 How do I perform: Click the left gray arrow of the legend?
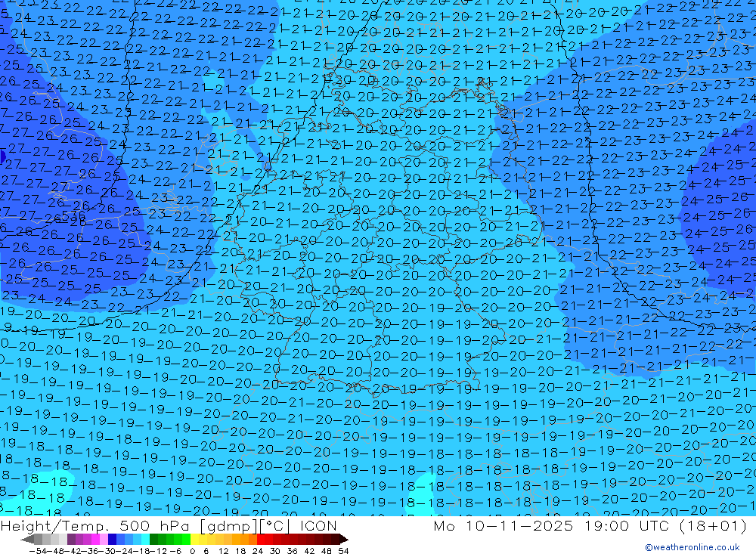click(27, 539)
